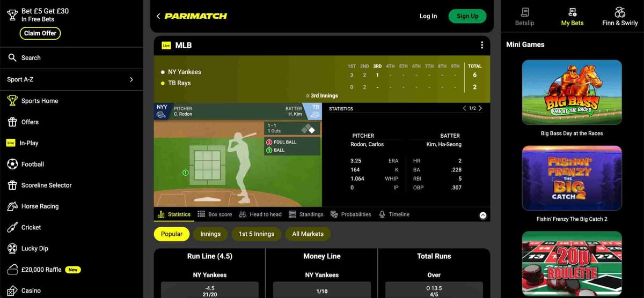Go to previous statistics page arrow

tap(464, 108)
